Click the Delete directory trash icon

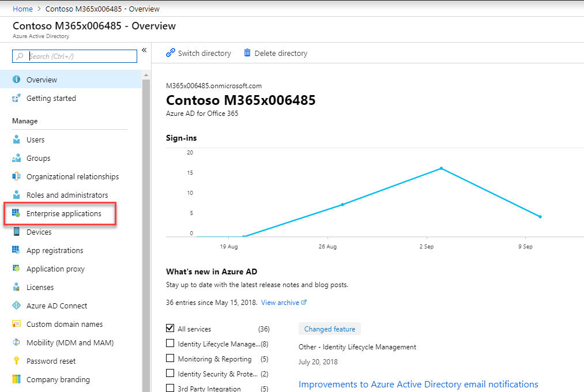(x=247, y=53)
